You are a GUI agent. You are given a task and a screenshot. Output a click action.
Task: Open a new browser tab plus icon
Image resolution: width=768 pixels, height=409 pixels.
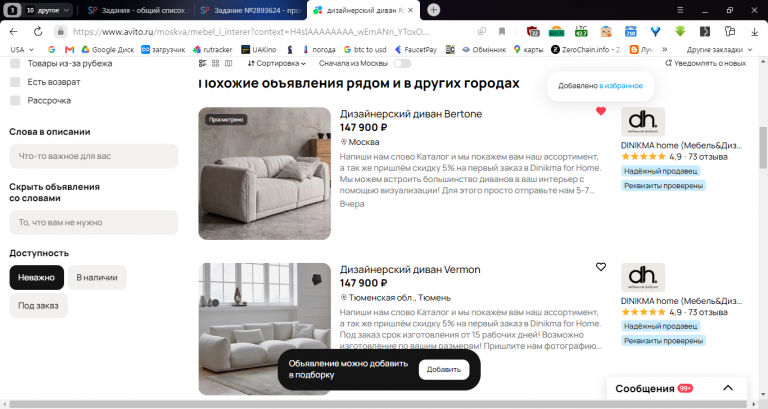[433, 10]
